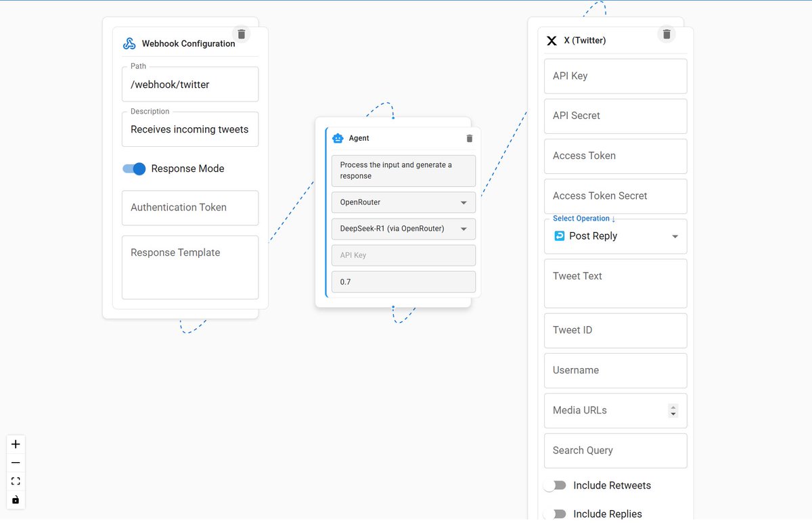Click the robot icon in the Agent node
Image resolution: width=812 pixels, height=523 pixels.
pyautogui.click(x=338, y=138)
